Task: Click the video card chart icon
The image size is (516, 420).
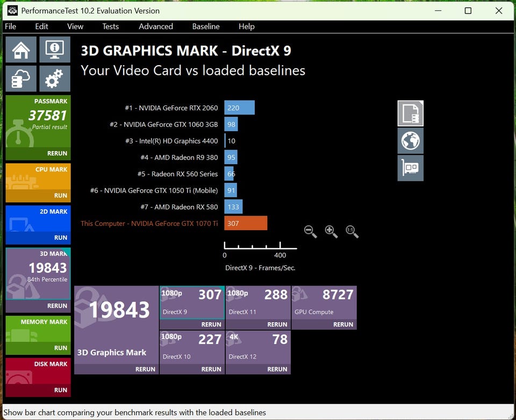Action: pyautogui.click(x=410, y=168)
